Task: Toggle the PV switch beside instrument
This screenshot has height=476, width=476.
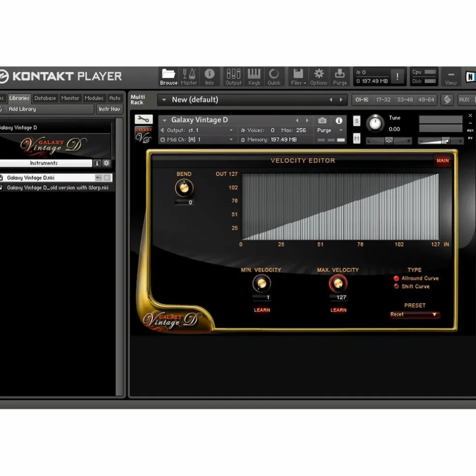Action: pyautogui.click(x=470, y=138)
